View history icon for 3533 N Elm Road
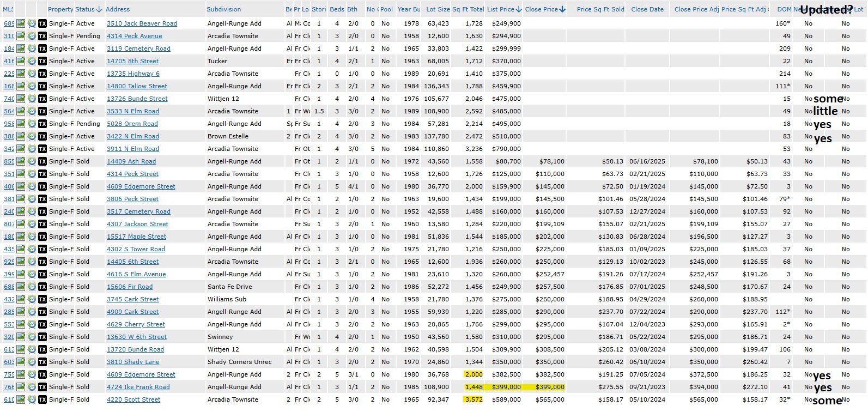The width and height of the screenshot is (868, 412). point(32,111)
